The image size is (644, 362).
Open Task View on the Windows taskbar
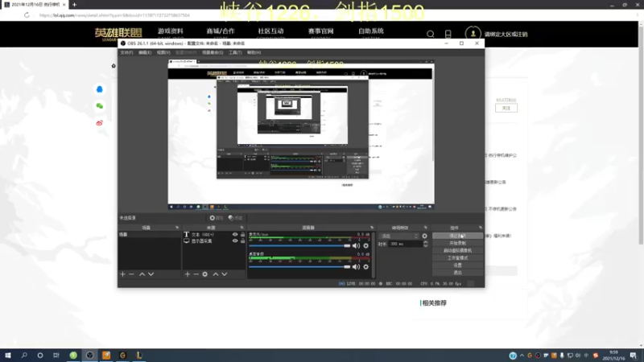pyautogui.click(x=56, y=356)
